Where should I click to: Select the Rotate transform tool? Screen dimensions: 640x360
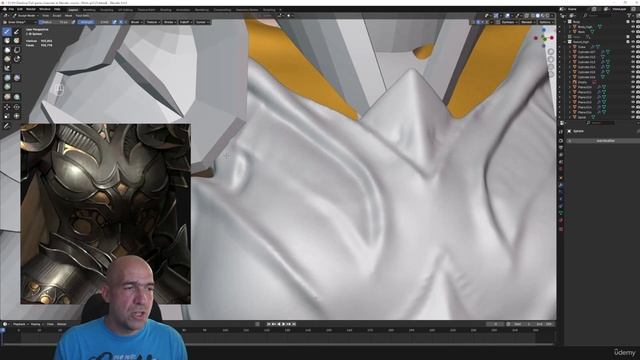click(x=17, y=107)
